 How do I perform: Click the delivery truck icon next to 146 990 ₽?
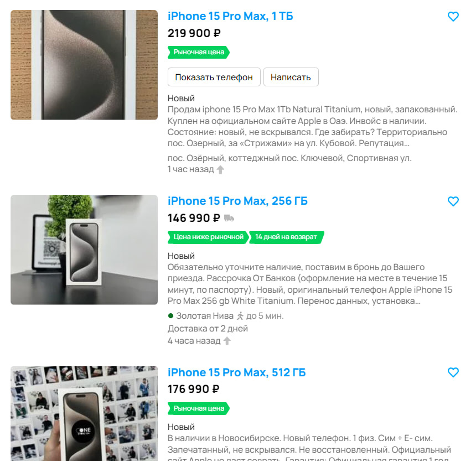229,218
